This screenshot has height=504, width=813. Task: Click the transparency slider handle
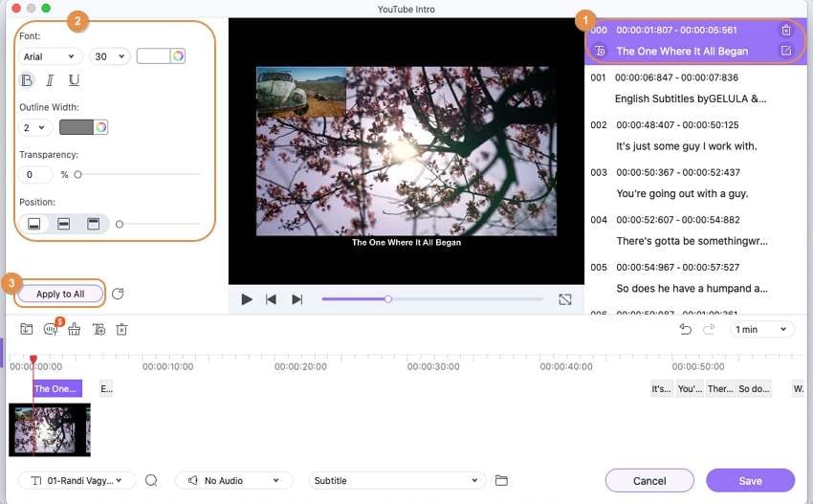tap(77, 175)
